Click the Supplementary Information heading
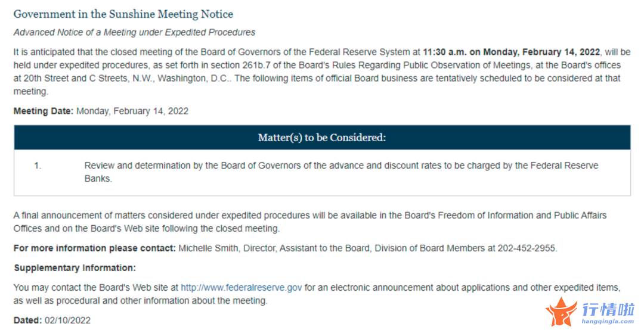 click(x=75, y=268)
